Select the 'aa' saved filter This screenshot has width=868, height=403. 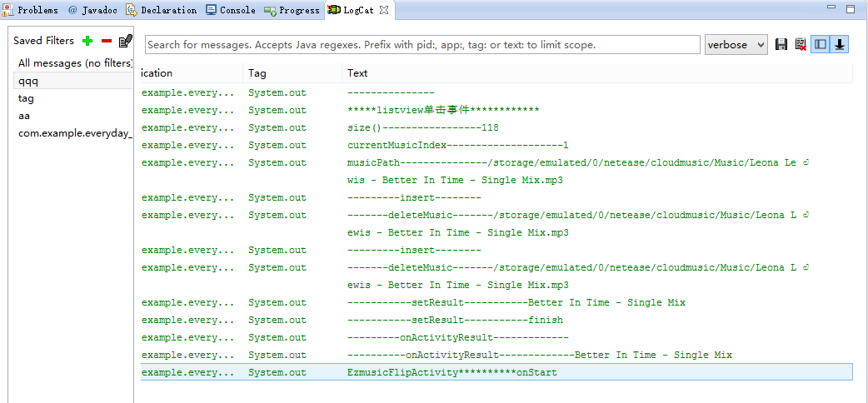(73, 116)
